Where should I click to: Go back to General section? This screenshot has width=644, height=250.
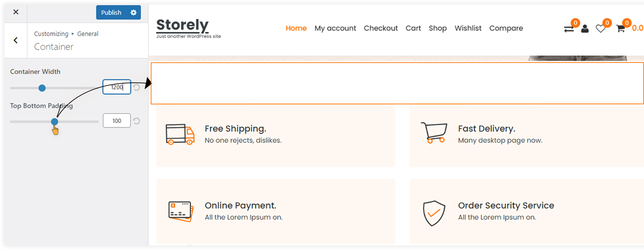(16, 41)
